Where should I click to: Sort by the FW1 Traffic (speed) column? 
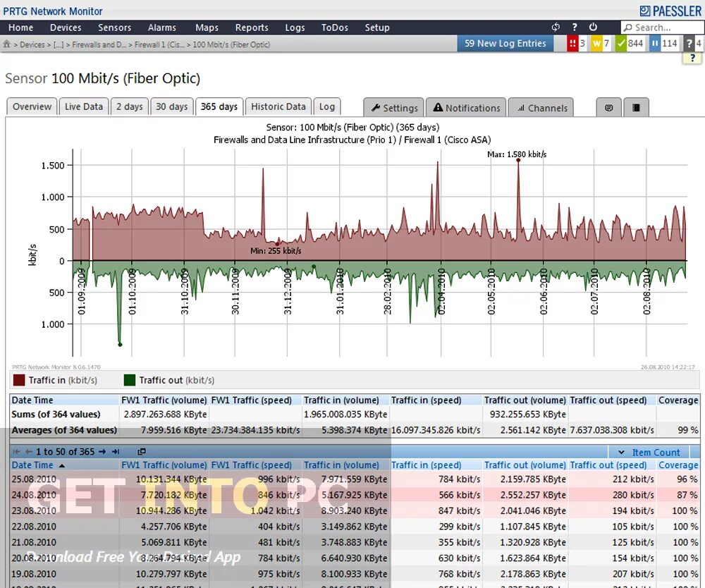click(252, 465)
